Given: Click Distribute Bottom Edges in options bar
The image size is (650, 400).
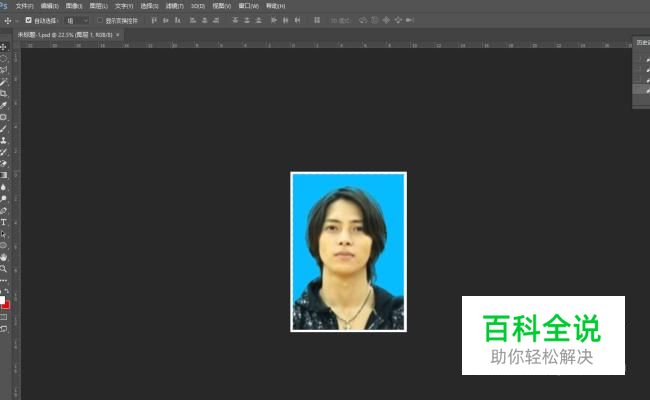Looking at the screenshot, I should pyautogui.click(x=258, y=20).
